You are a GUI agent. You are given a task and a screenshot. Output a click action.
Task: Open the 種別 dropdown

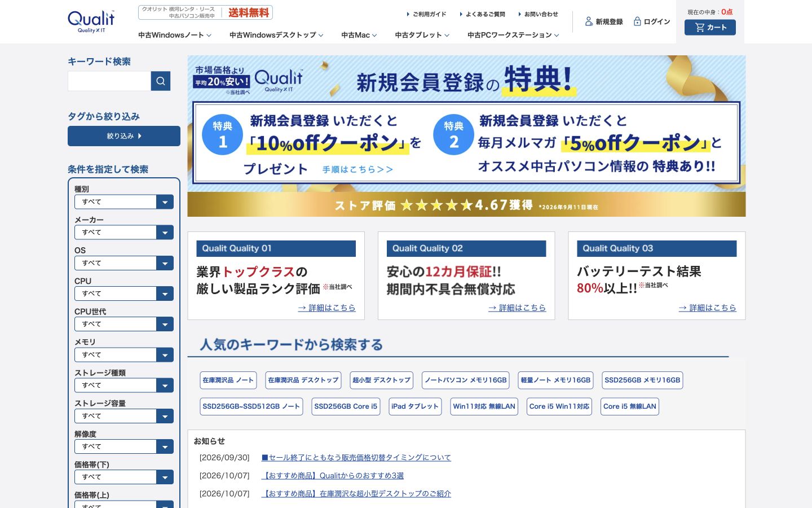click(124, 202)
